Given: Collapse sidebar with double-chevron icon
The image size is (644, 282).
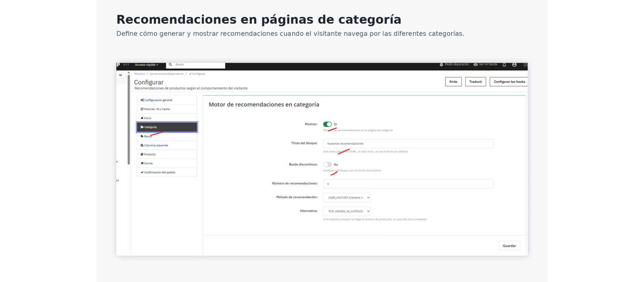Looking at the screenshot, I should click(x=120, y=75).
